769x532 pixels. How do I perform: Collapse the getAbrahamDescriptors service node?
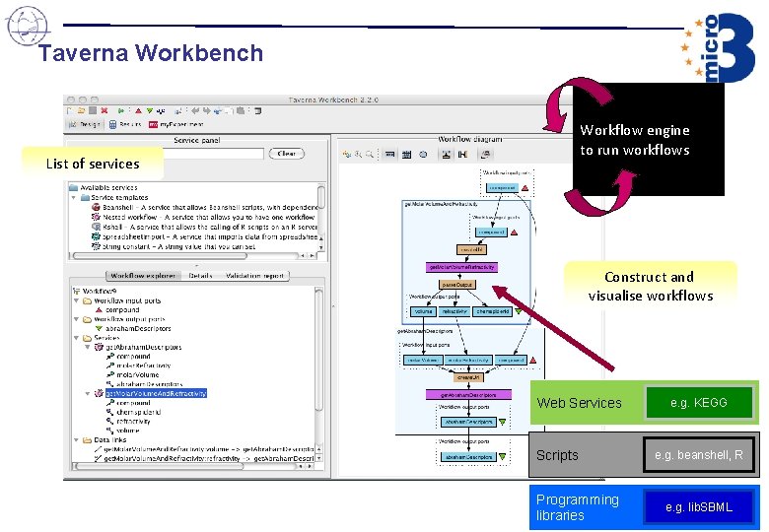88,348
